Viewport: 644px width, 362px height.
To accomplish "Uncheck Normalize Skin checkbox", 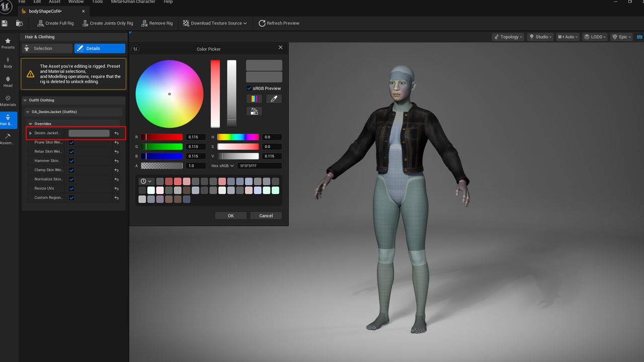I will coord(71,179).
